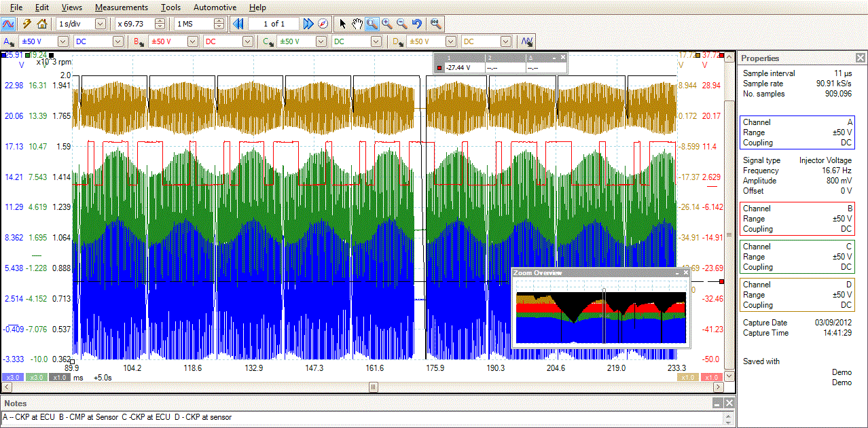Click the 'Injector Voltage' signal type value
The height and width of the screenshot is (428, 868).
[x=826, y=160]
